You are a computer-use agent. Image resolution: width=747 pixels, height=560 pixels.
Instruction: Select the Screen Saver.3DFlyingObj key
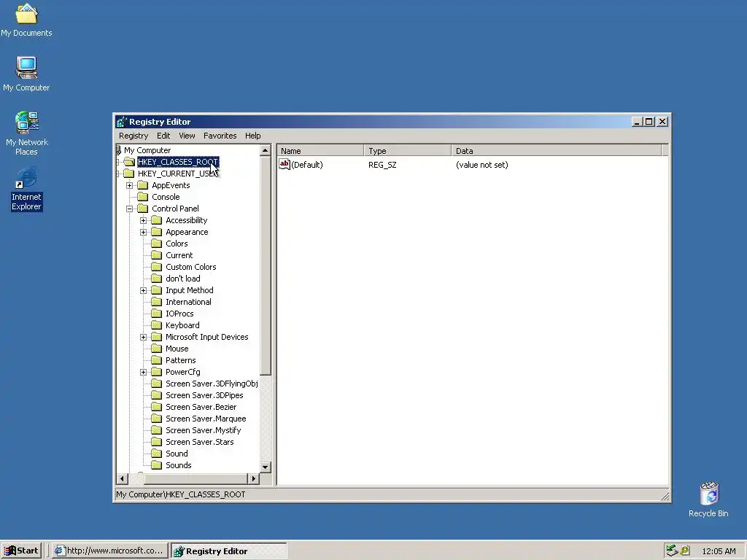pyautogui.click(x=212, y=384)
